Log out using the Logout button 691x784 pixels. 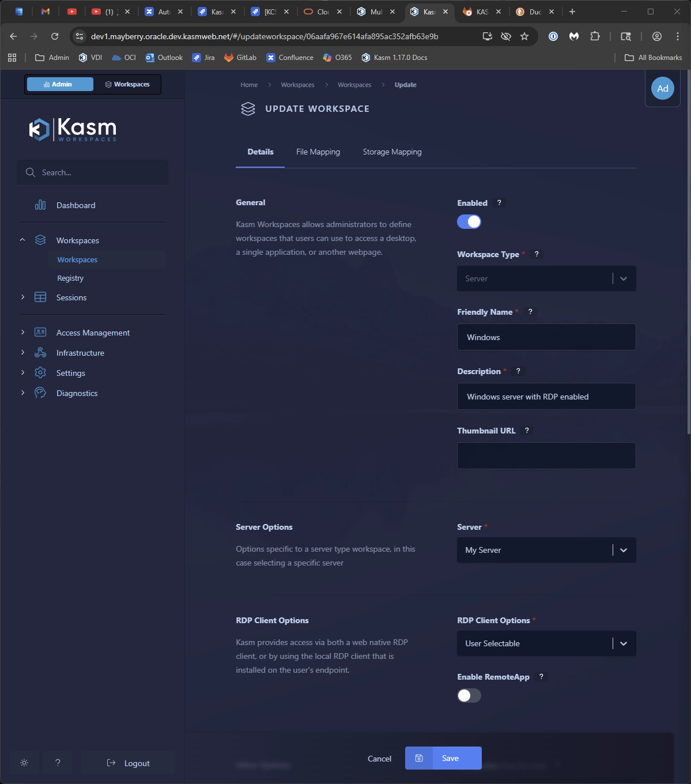click(x=128, y=763)
